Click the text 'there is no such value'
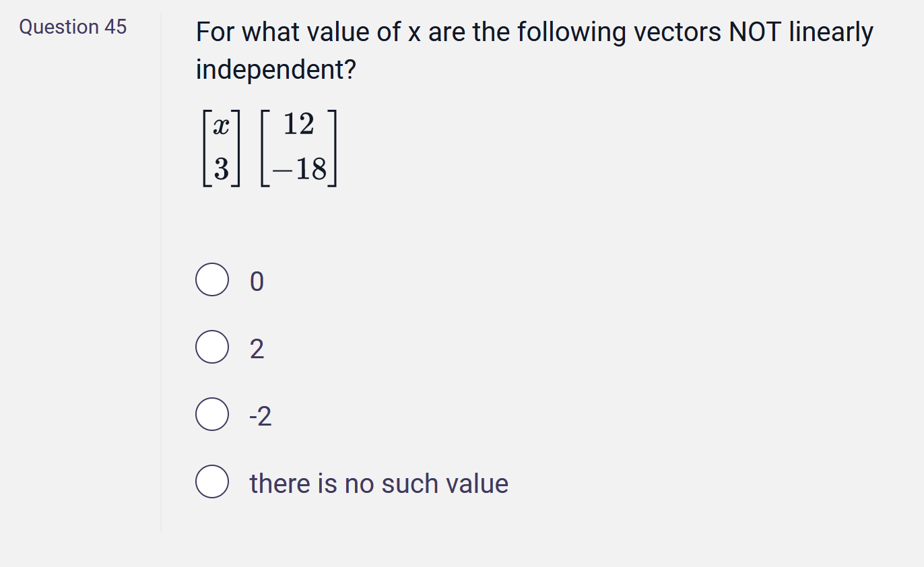Screen dimensions: 924x567 tap(378, 483)
